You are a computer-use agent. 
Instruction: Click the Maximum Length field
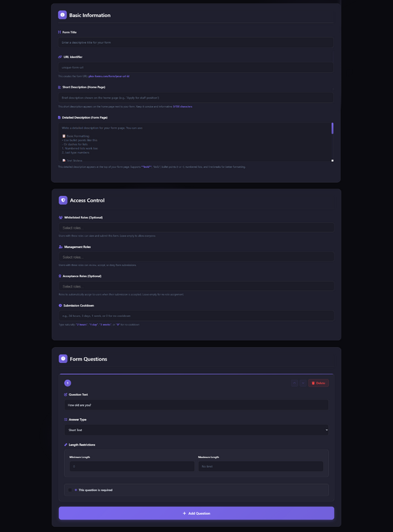coord(261,466)
